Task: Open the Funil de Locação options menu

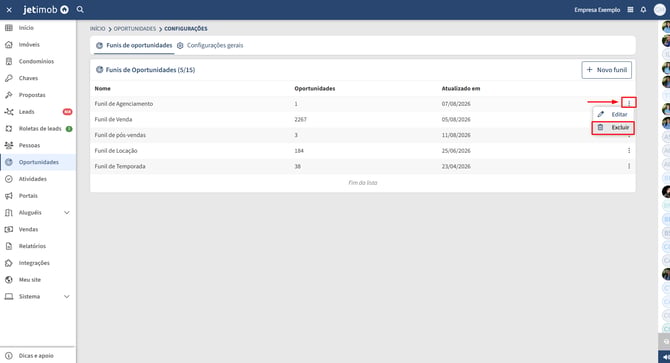Action: 629,150
